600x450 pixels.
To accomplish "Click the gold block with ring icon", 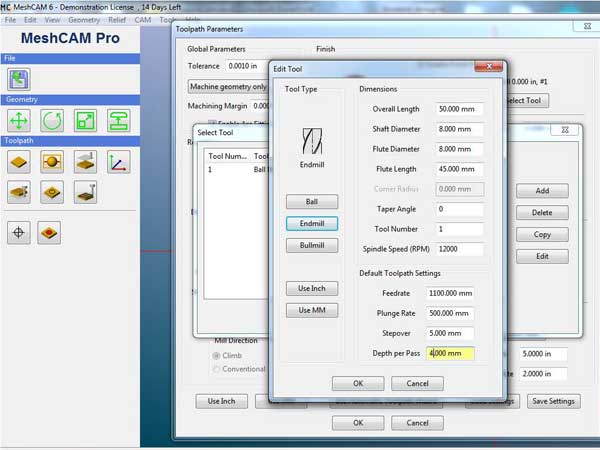I will point(52,192).
